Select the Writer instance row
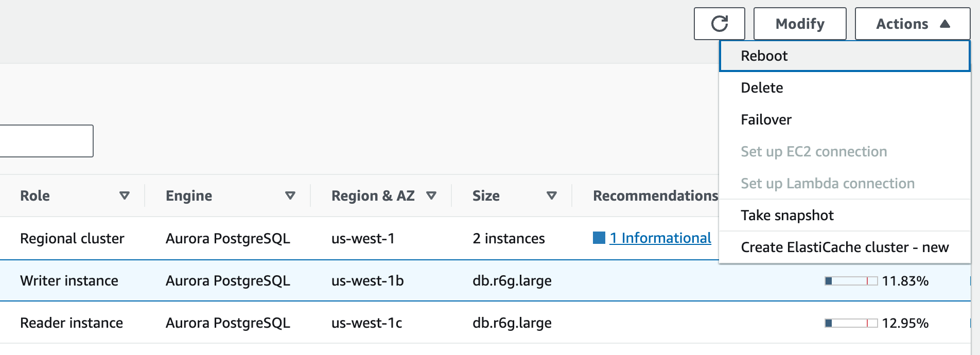The height and width of the screenshot is (355, 980). point(69,281)
